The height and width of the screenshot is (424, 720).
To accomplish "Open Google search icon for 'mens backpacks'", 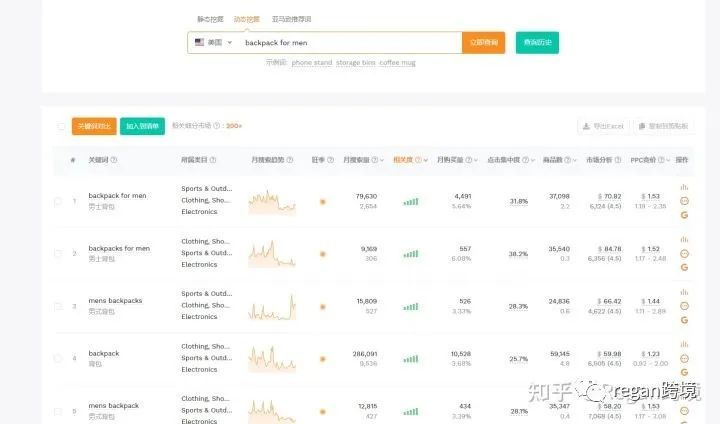I will click(684, 320).
